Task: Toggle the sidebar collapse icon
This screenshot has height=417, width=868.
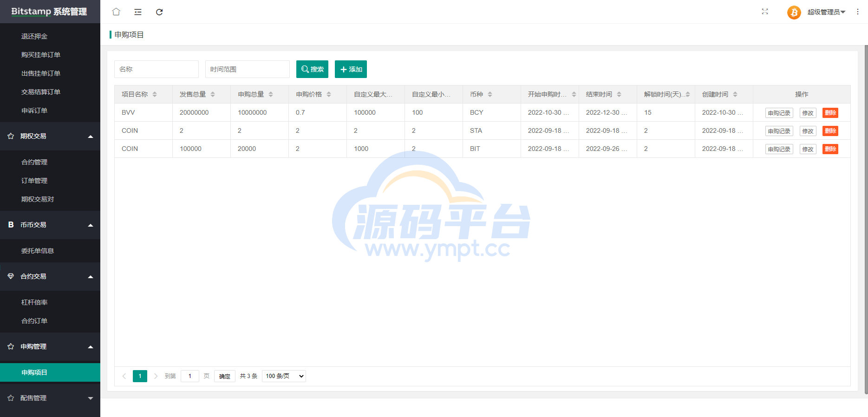Action: pos(138,12)
